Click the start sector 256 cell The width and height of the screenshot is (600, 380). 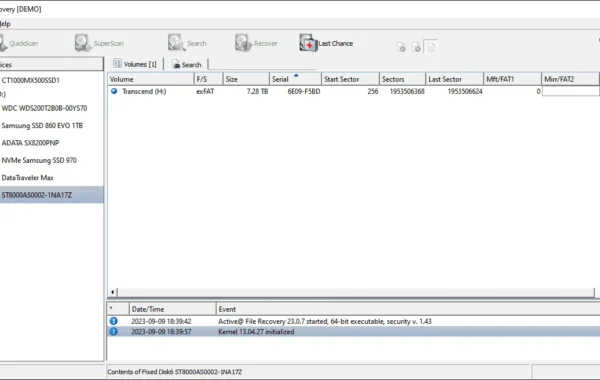(x=373, y=91)
